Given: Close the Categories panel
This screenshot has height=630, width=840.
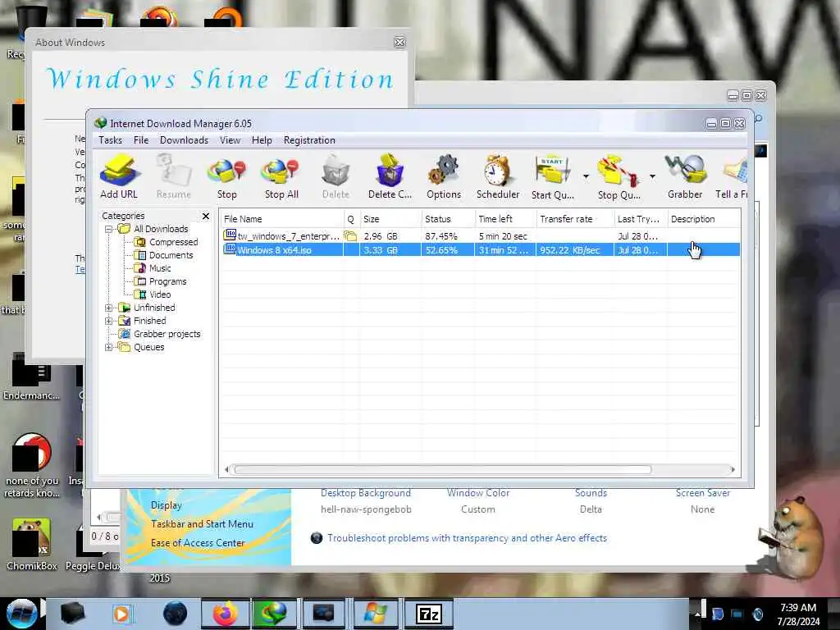Looking at the screenshot, I should (206, 216).
